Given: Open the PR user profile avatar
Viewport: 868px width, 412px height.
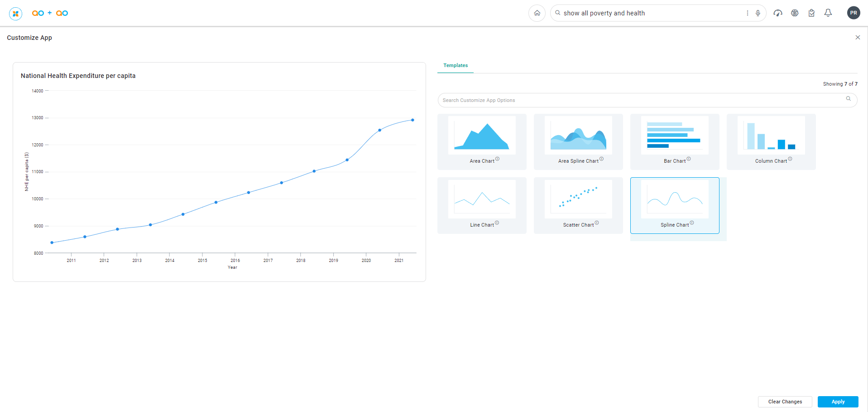Looking at the screenshot, I should tap(853, 13).
